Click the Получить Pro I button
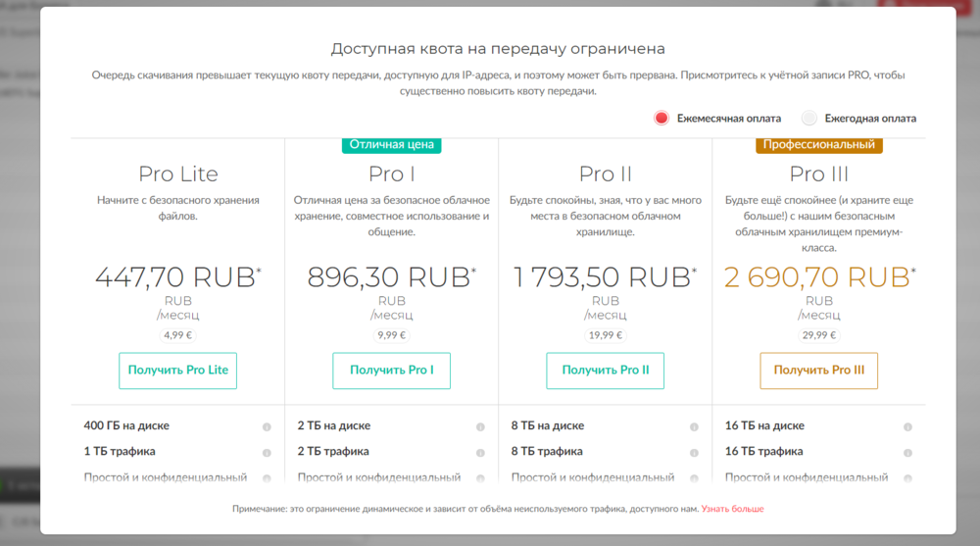Image resolution: width=980 pixels, height=546 pixels. [391, 371]
